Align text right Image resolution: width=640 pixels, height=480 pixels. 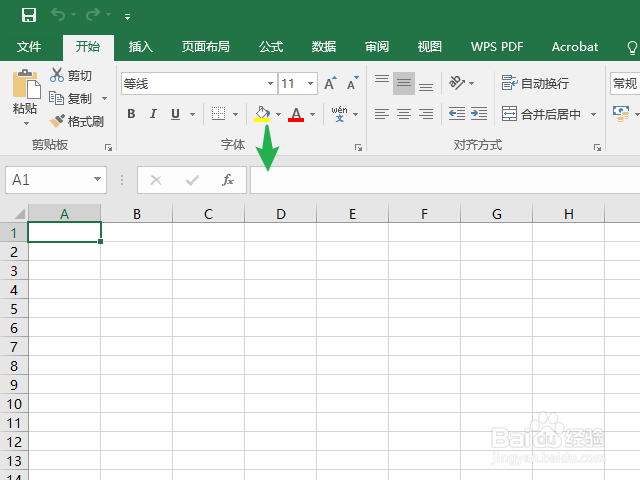426,114
